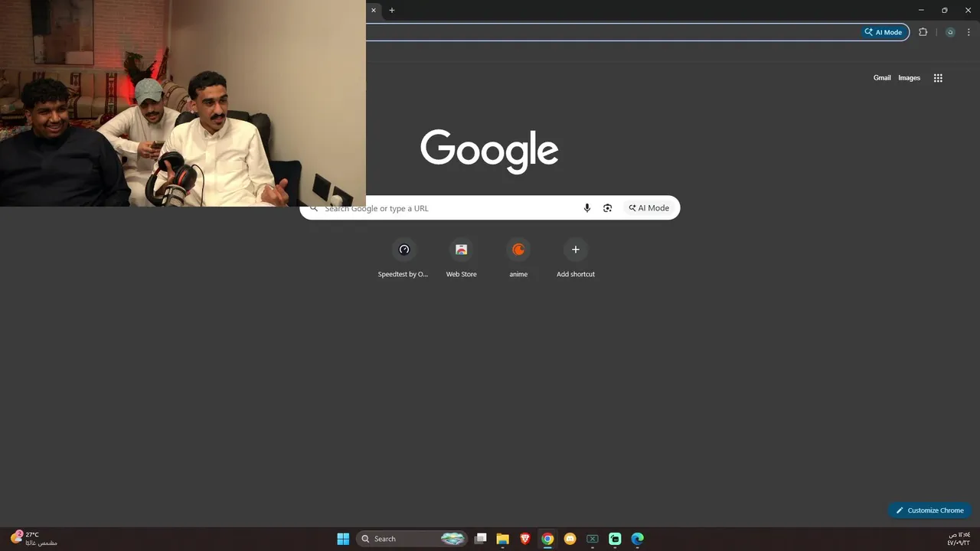Open the green streaming app in the taskbar

(x=615, y=539)
